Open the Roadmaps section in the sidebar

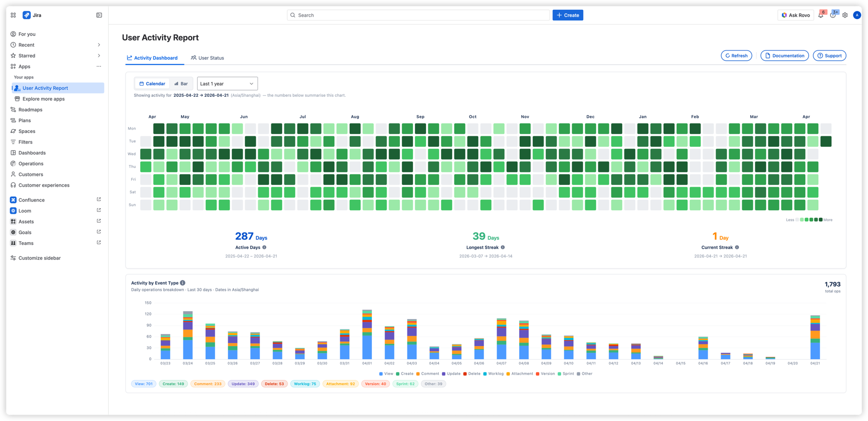(x=30, y=109)
